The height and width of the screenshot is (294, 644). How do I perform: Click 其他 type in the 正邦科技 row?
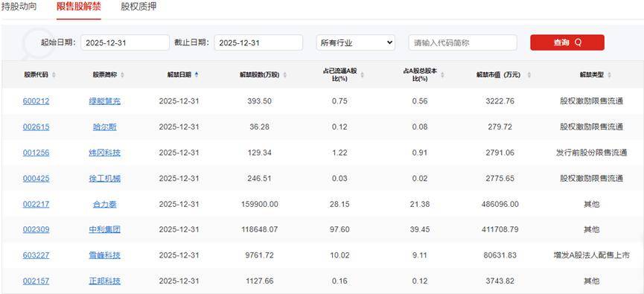tap(591, 281)
